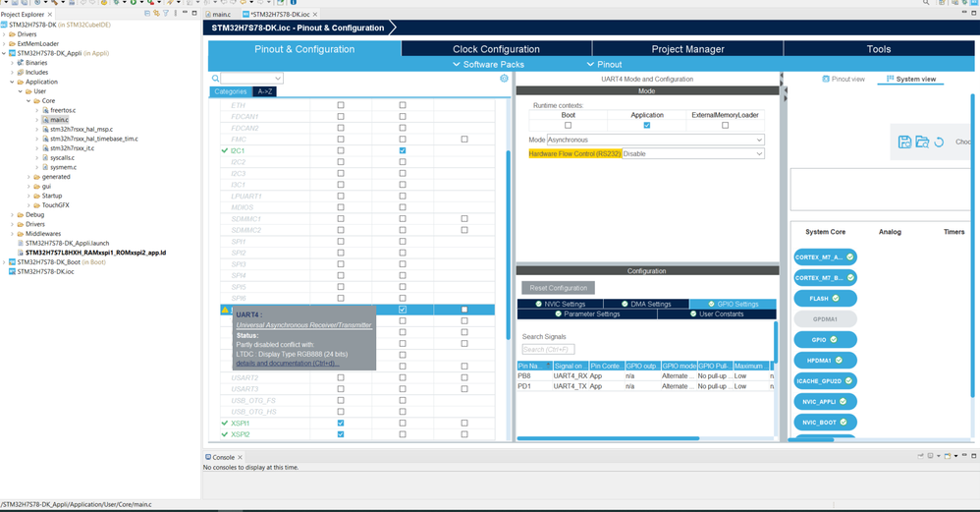980x512 pixels.
Task: Expand the Middlewares folder
Action: pyautogui.click(x=12, y=234)
